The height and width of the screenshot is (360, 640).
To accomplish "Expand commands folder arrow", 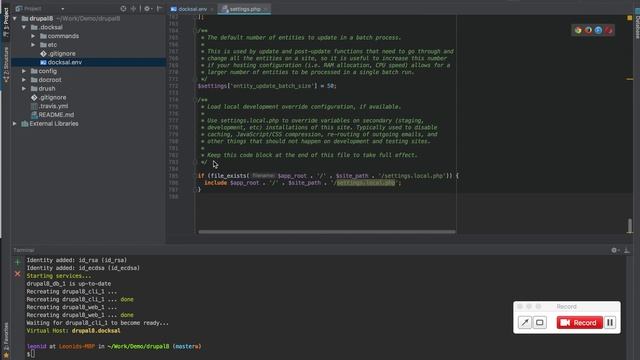I will pyautogui.click(x=33, y=36).
